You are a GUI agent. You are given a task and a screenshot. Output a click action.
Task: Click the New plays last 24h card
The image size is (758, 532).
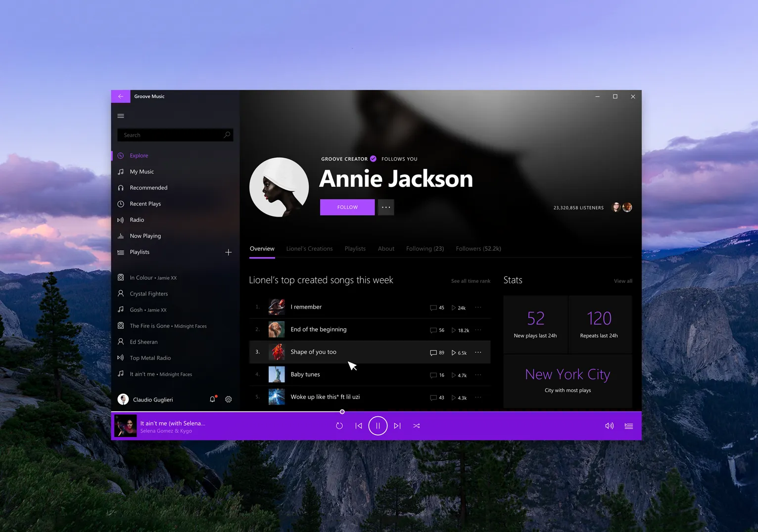(x=535, y=324)
